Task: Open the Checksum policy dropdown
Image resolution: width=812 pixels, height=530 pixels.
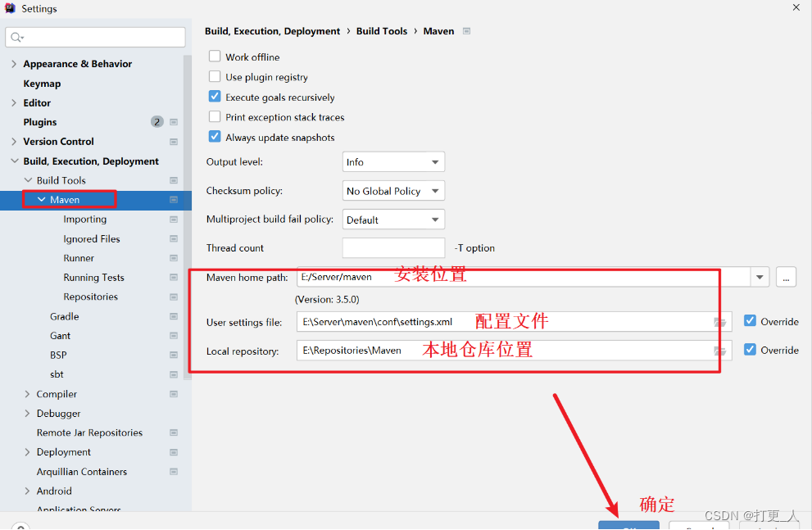Action: pos(393,191)
